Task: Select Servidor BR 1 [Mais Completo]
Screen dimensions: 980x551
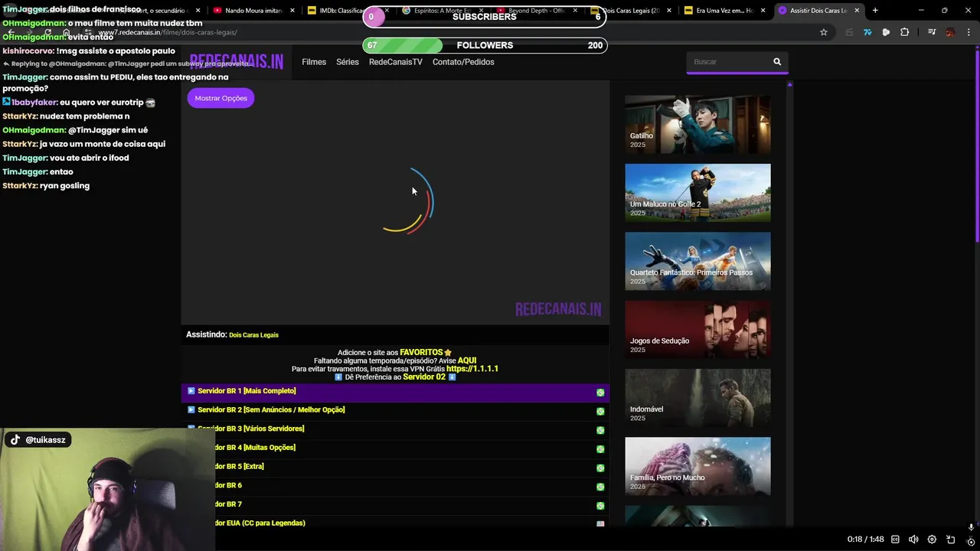Action: (x=395, y=392)
